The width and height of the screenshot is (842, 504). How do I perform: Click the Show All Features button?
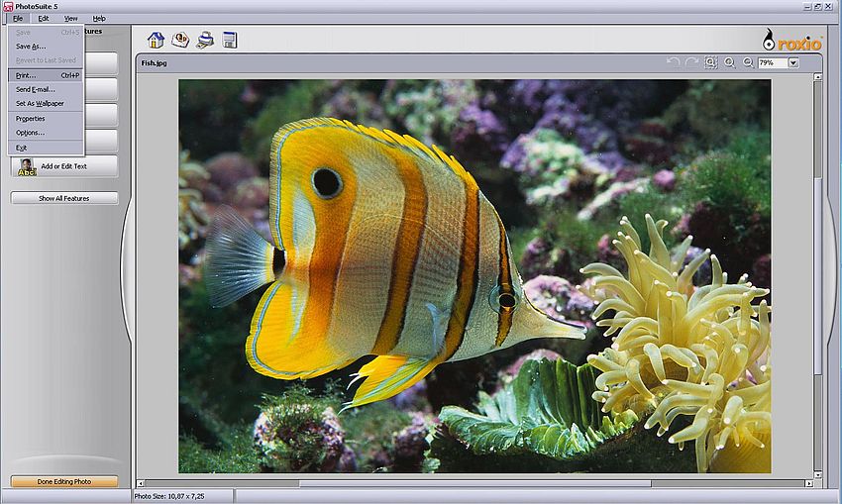tap(64, 198)
